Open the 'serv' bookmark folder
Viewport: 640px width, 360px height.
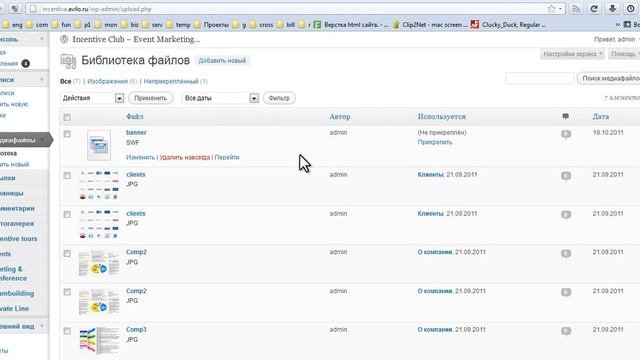coord(152,25)
